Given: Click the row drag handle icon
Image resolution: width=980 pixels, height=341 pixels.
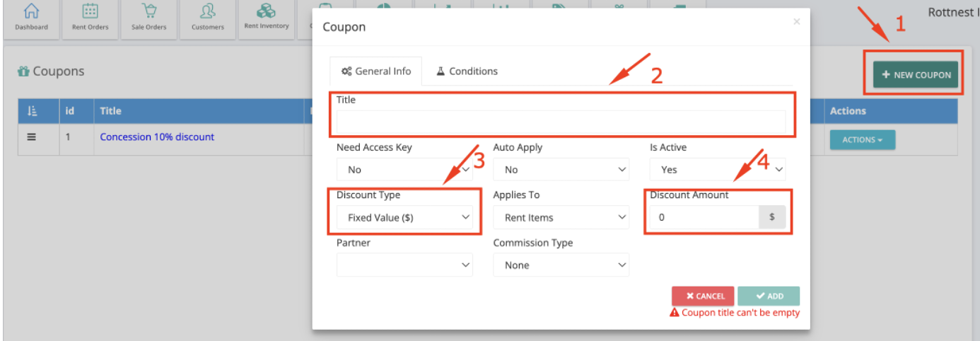Looking at the screenshot, I should point(31,137).
